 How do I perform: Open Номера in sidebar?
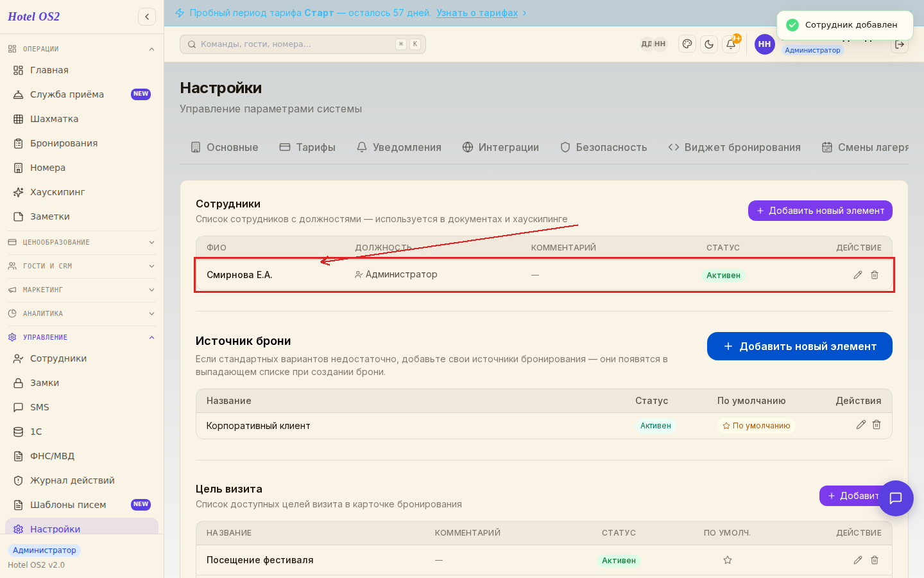click(x=81, y=168)
